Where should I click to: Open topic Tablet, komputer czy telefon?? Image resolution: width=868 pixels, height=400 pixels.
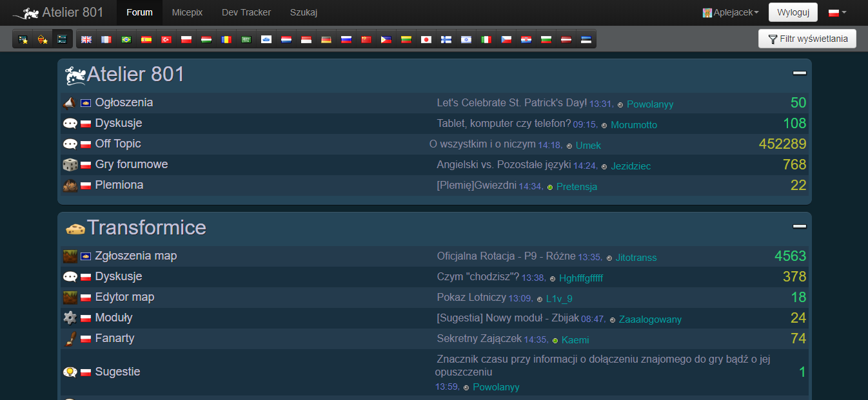pos(504,124)
